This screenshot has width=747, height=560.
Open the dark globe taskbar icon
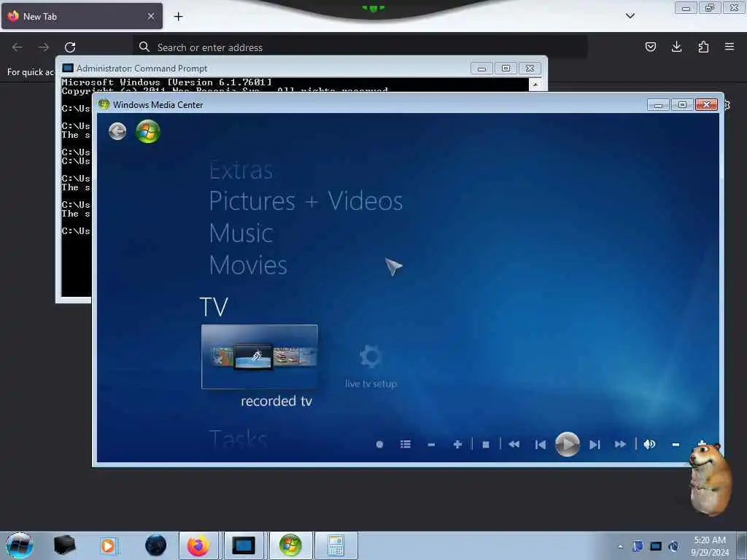point(156,545)
